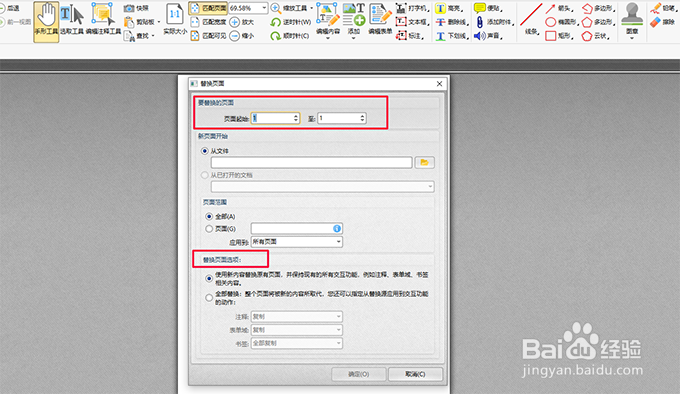Select the 文本框 text box tool
Image resolution: width=680 pixels, height=394 pixels.
click(x=413, y=22)
